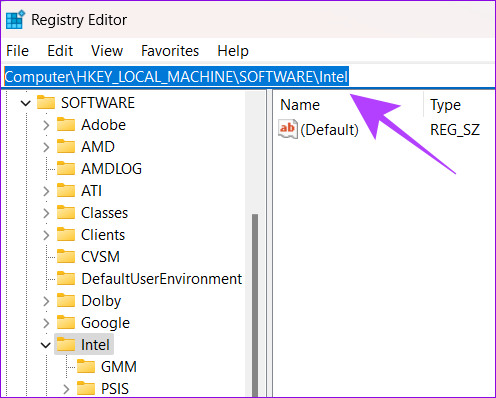
Task: Open the View menu
Action: coord(107,51)
